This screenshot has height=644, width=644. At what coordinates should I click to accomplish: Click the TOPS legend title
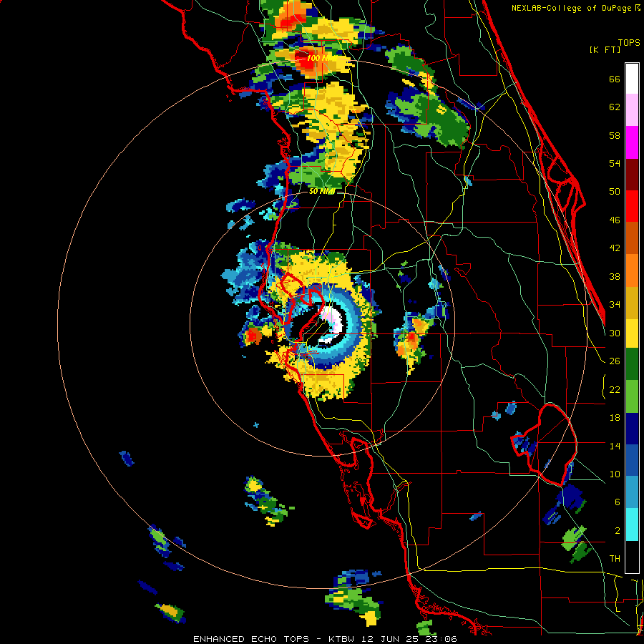629,42
